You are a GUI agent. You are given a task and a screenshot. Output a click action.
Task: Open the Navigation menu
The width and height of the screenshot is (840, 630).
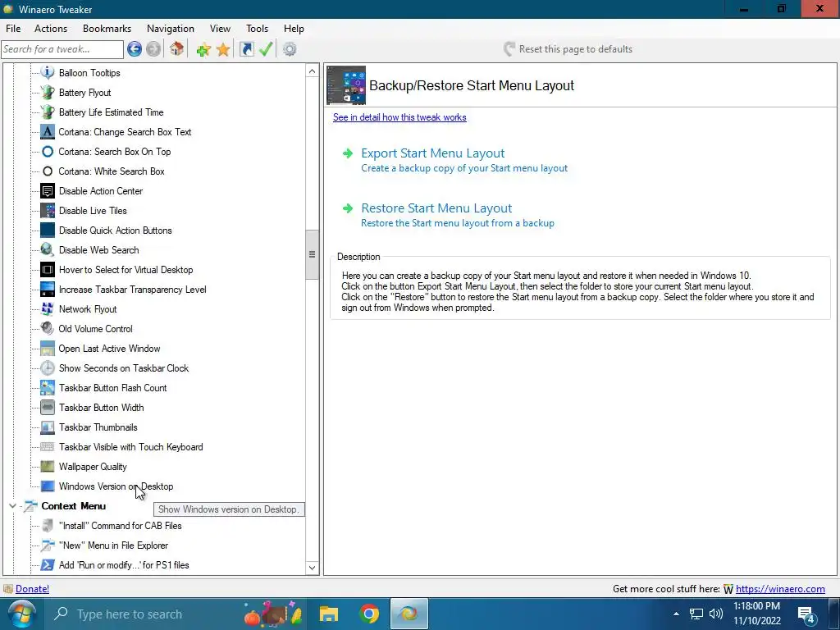(171, 29)
